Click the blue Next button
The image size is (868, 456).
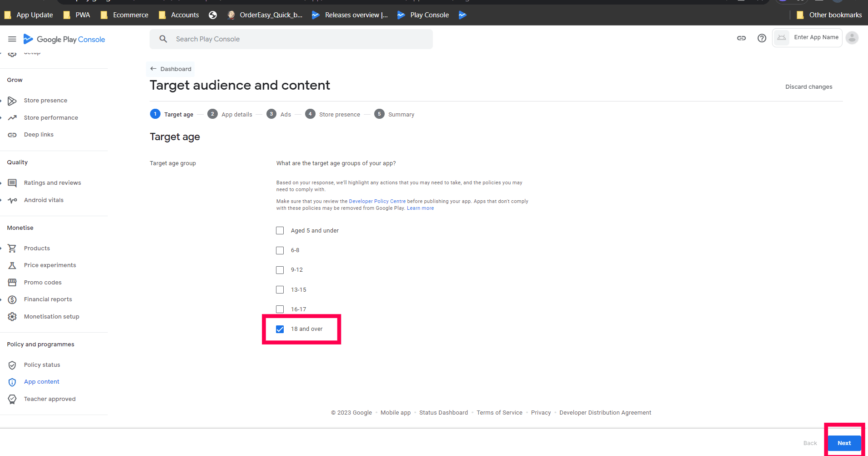(x=844, y=443)
